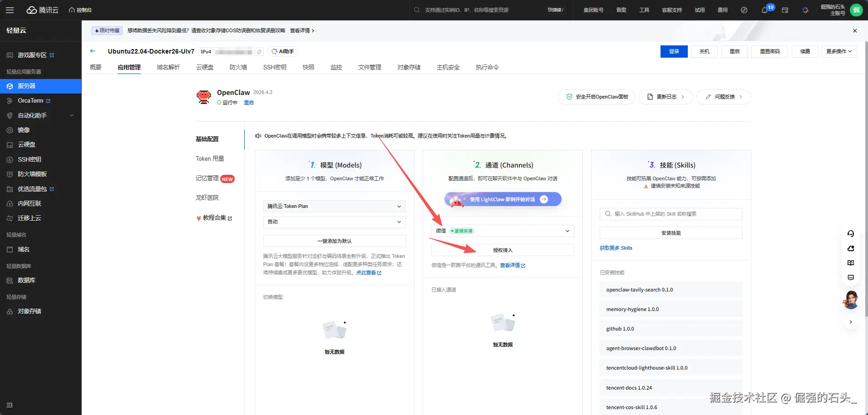Open the Cloud Shell terminal icon in the top bar
The height and width of the screenshot is (415, 868).
coord(785,10)
